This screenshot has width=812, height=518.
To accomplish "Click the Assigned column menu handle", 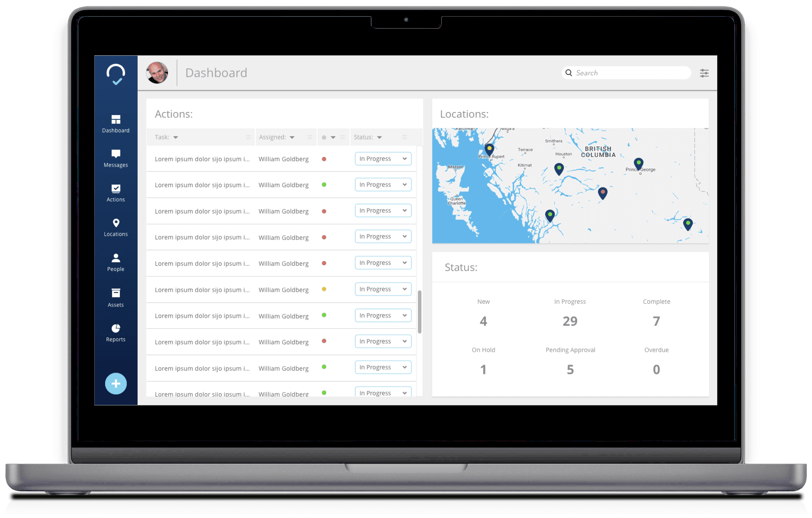I will [x=310, y=137].
